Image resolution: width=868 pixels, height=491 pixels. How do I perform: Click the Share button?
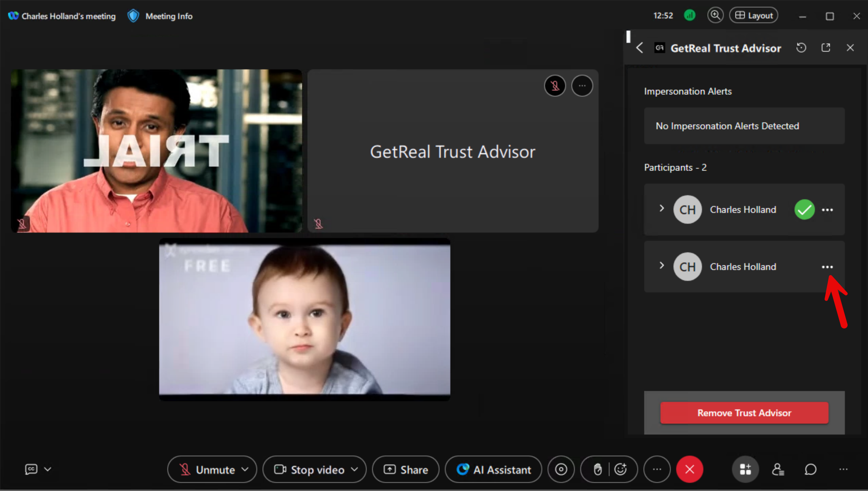[x=406, y=470]
